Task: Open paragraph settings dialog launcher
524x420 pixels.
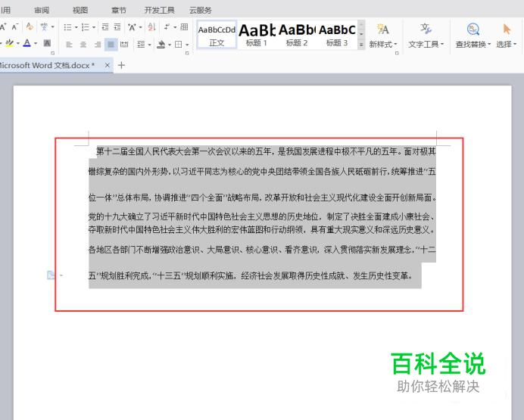Action: 187,53
